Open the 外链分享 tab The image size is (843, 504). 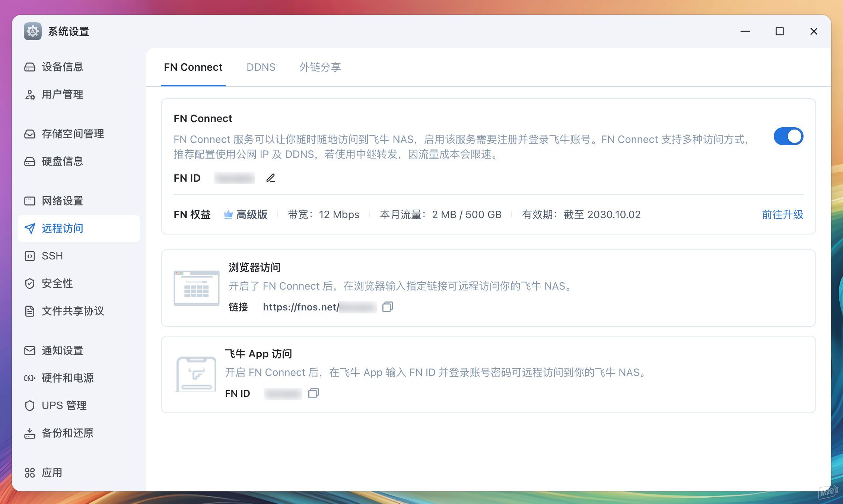click(320, 67)
